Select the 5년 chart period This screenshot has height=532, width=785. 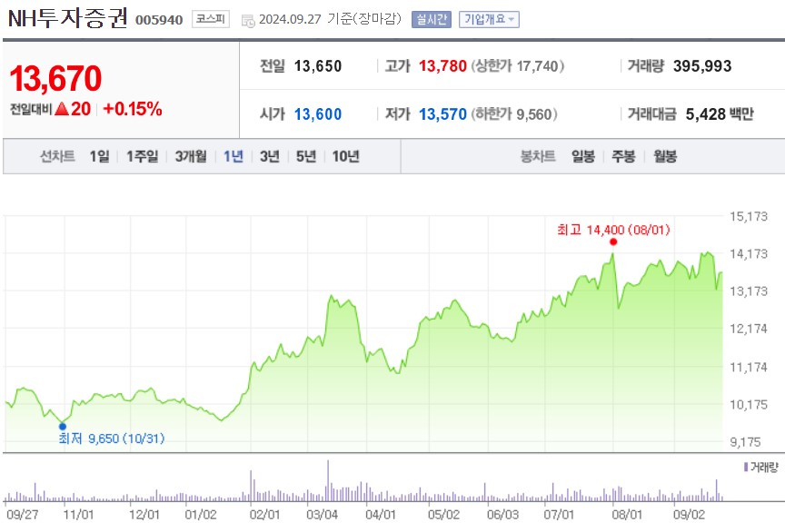click(x=305, y=156)
